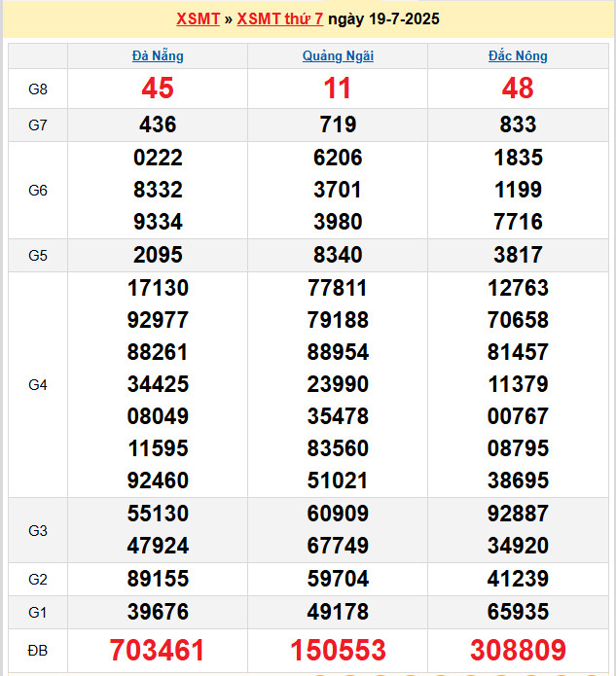
Task: Click G4 number 11379
Action: point(518,384)
